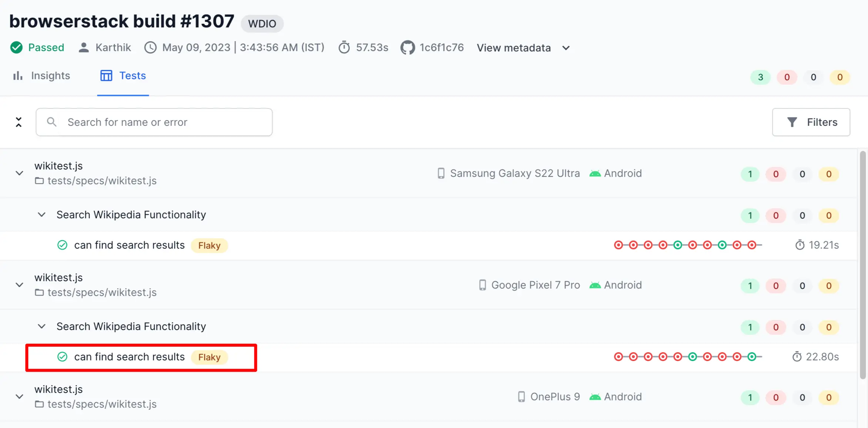The width and height of the screenshot is (868, 428).
Task: Open the 1c6f1c76 commit link
Action: pos(441,48)
